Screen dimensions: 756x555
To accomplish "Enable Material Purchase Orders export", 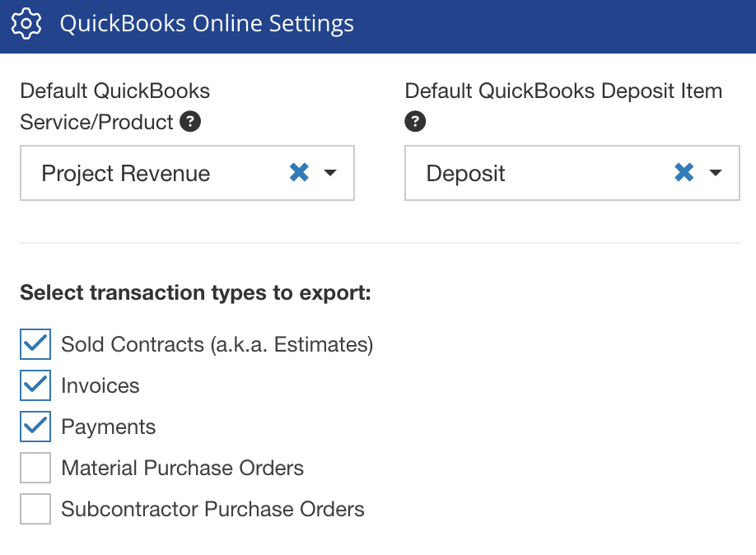I will tap(35, 468).
